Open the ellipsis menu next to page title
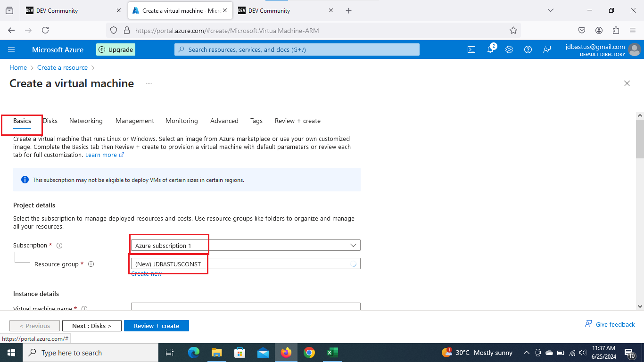Image resolution: width=644 pixels, height=362 pixels. pyautogui.click(x=149, y=83)
